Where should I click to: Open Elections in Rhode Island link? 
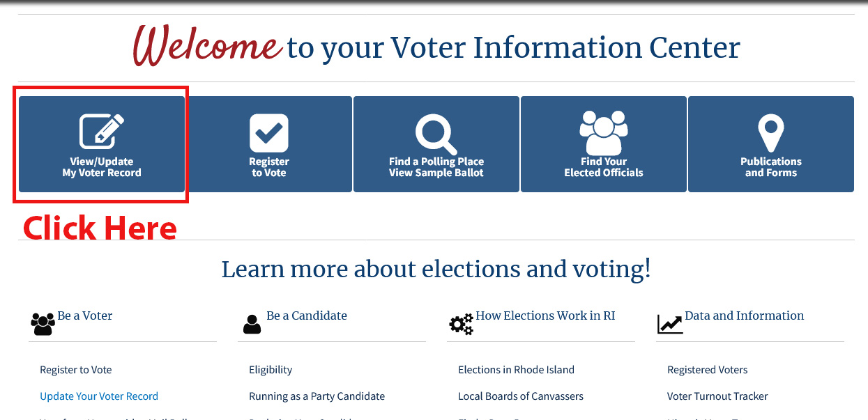[517, 370]
